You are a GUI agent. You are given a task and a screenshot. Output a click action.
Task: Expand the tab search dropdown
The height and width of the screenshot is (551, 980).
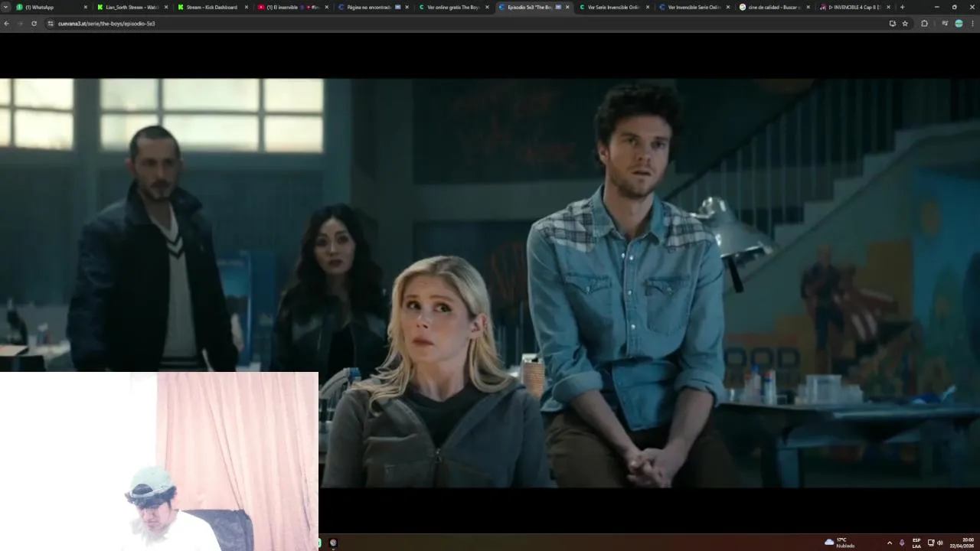click(x=6, y=7)
